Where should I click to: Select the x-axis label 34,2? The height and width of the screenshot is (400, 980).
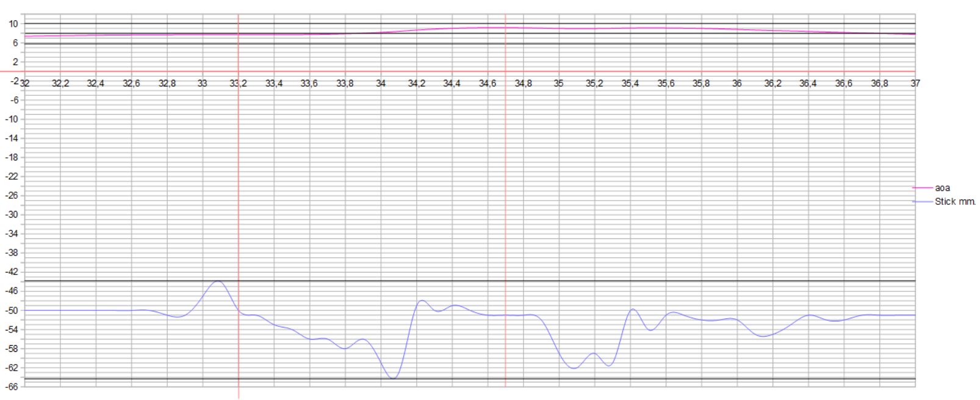coord(417,84)
